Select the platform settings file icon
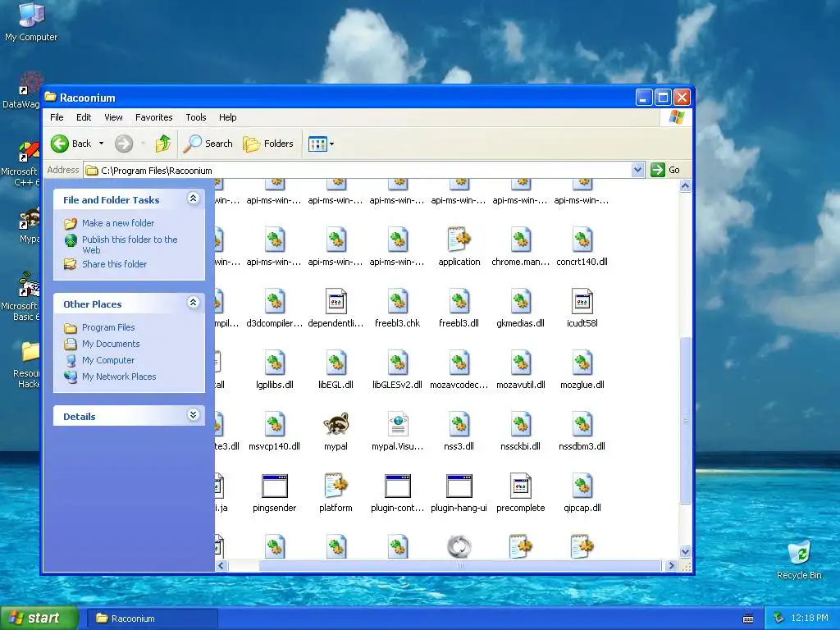The image size is (840, 630). [x=336, y=486]
